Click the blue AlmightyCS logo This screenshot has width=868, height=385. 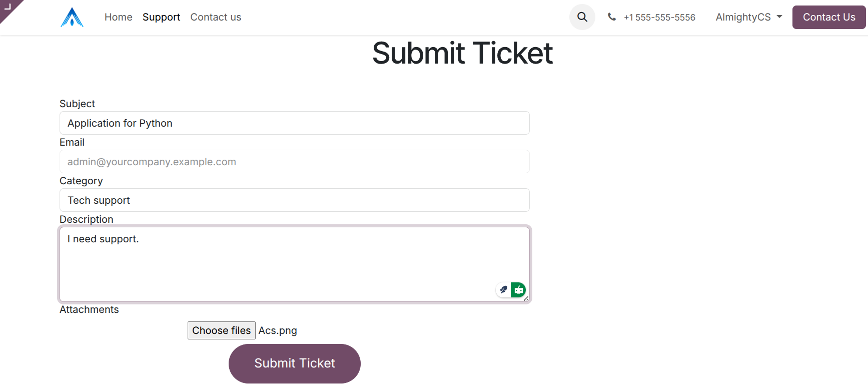point(72,18)
